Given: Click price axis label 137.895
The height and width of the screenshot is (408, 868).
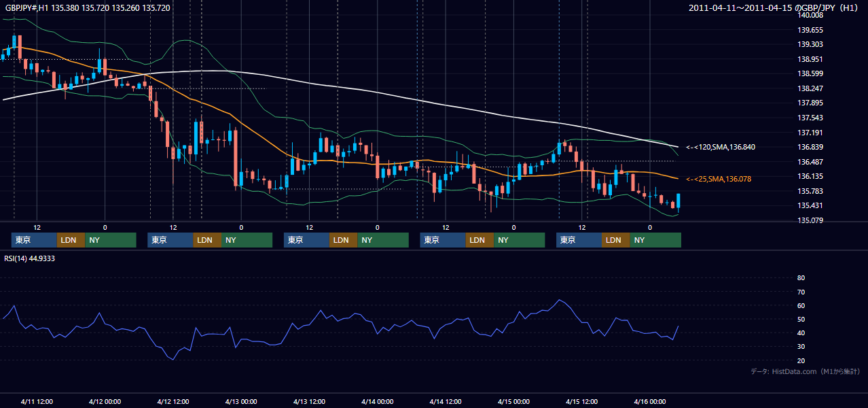Looking at the screenshot, I should tap(810, 103).
